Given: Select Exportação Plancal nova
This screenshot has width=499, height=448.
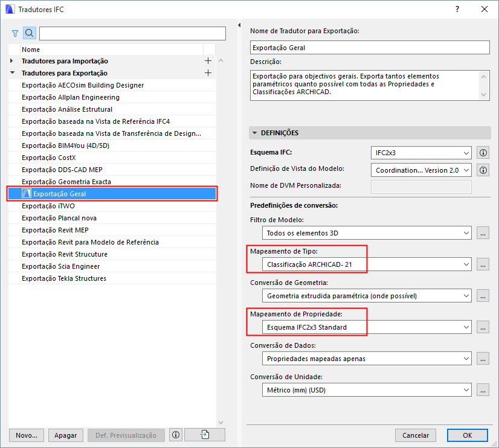Looking at the screenshot, I should pyautogui.click(x=112, y=218).
